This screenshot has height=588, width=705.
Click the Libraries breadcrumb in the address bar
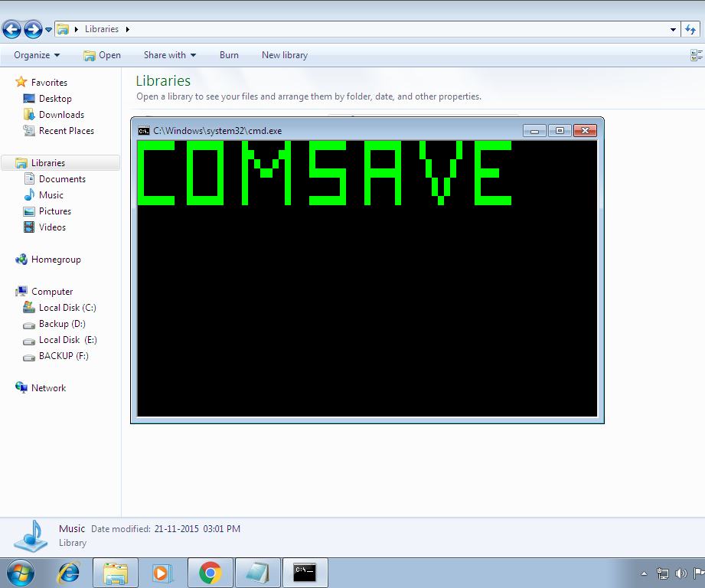(102, 28)
